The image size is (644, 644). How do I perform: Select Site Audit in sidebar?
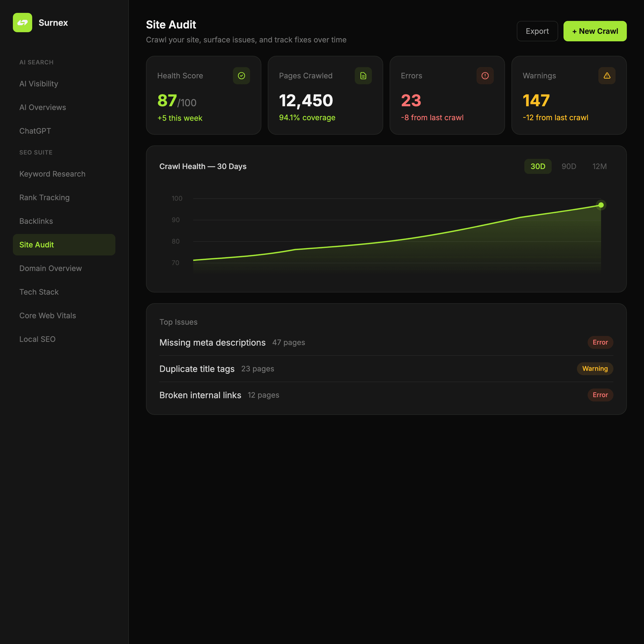37,245
